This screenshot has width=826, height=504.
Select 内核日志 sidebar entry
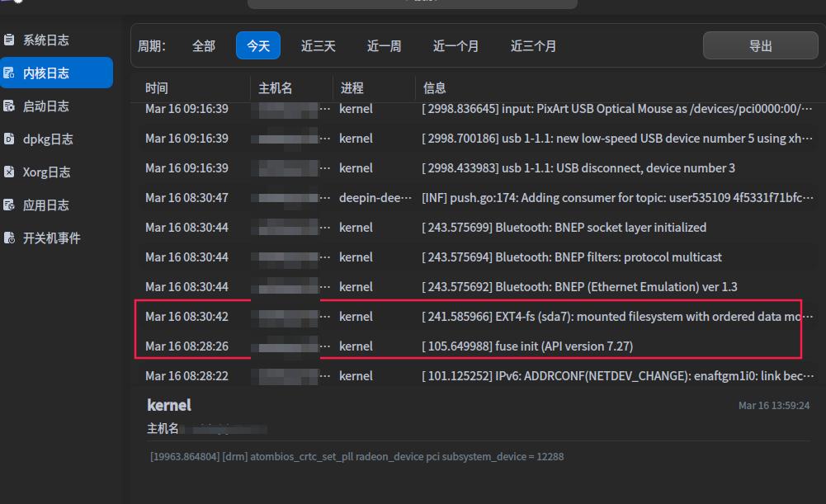tap(56, 73)
